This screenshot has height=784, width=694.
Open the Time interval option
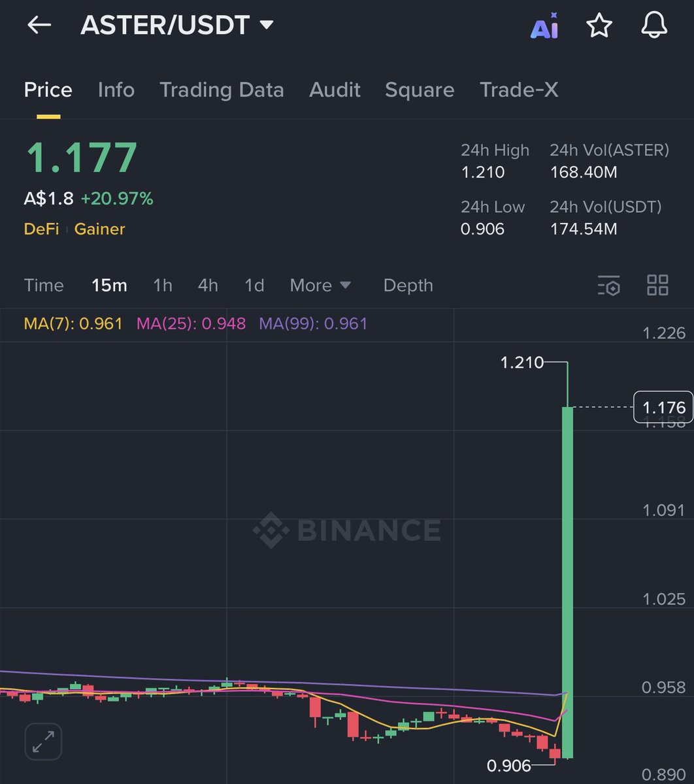[44, 286]
